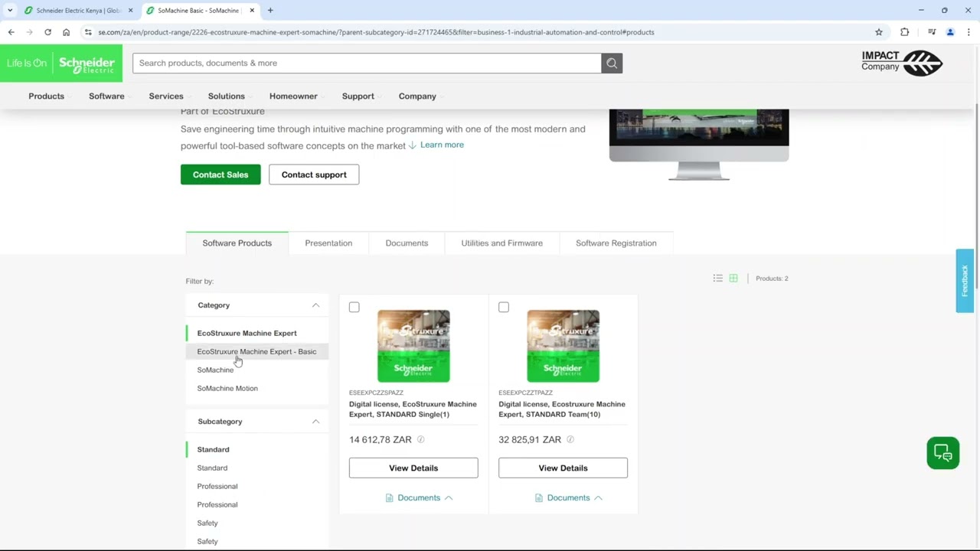Open Chrome three-dot menu
980x551 pixels.
tap(969, 32)
